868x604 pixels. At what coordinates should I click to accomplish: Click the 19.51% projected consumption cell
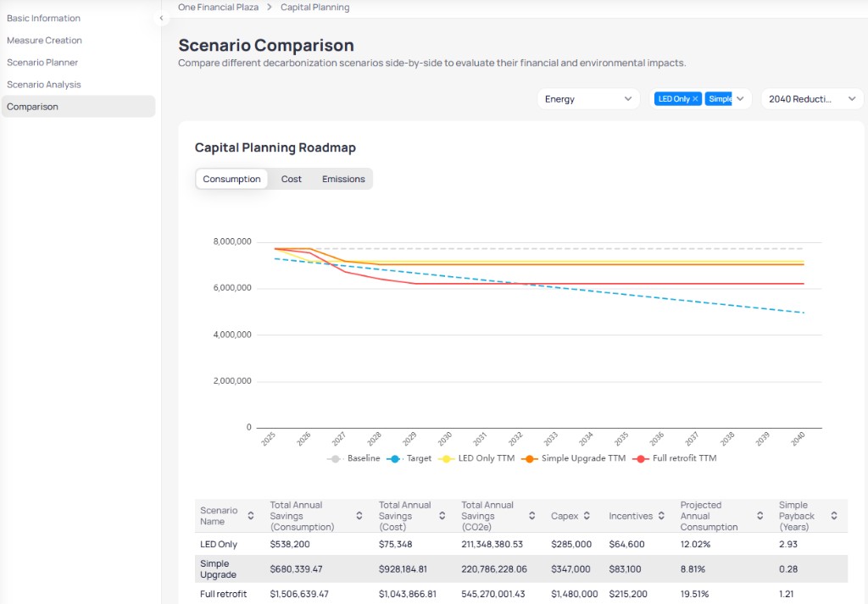[x=695, y=594]
